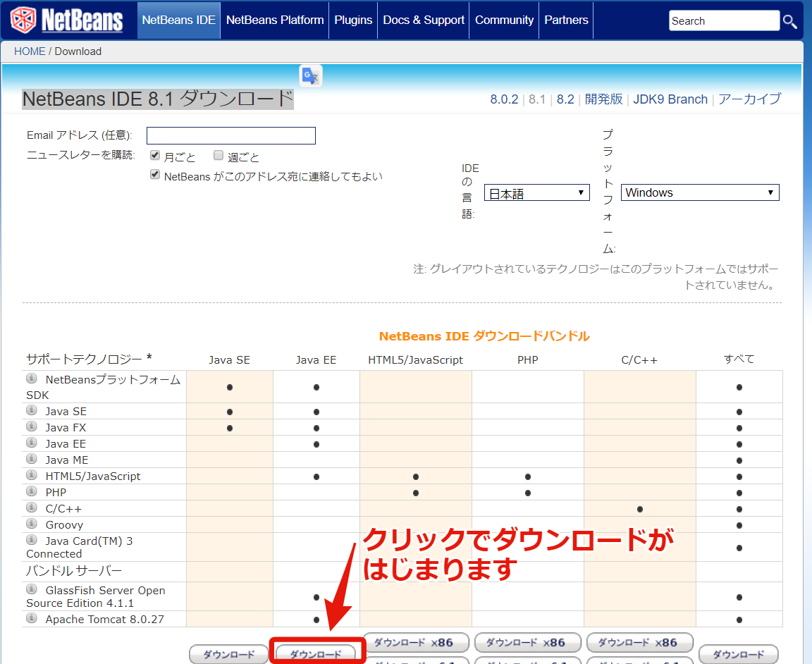The width and height of the screenshot is (812, 664).
Task: Go to version 8.2 link
Action: coord(565,99)
